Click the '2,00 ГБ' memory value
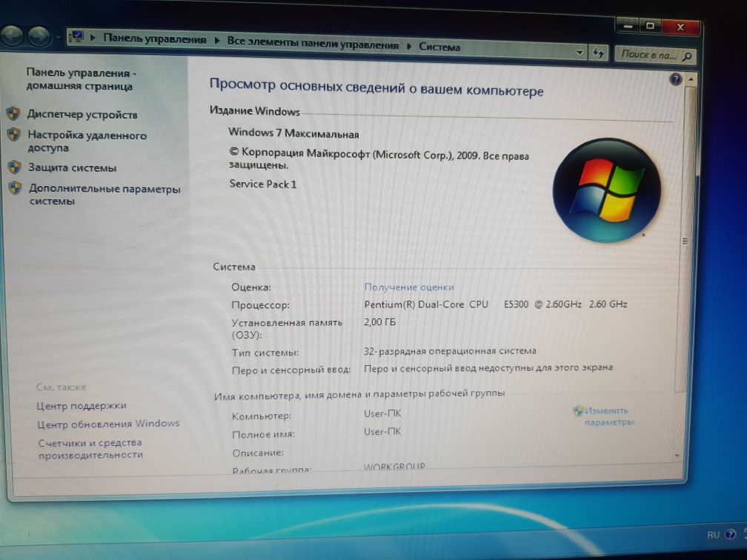747x560 pixels. point(379,322)
